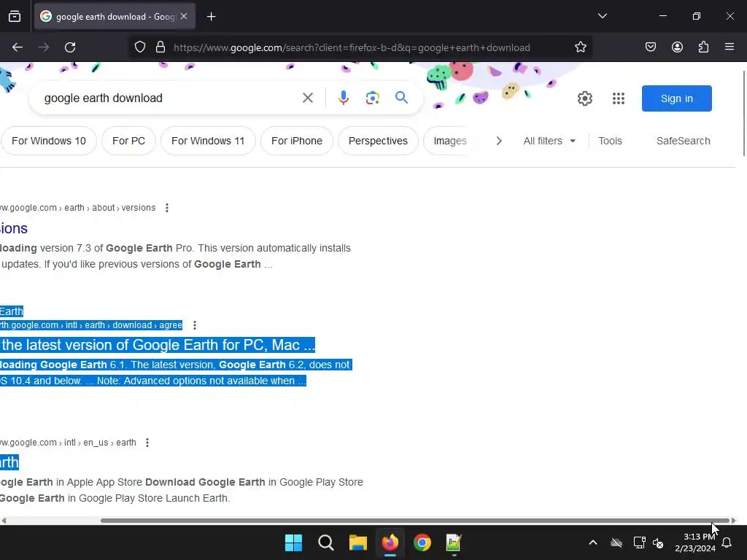Click the URL address bar

(352, 47)
